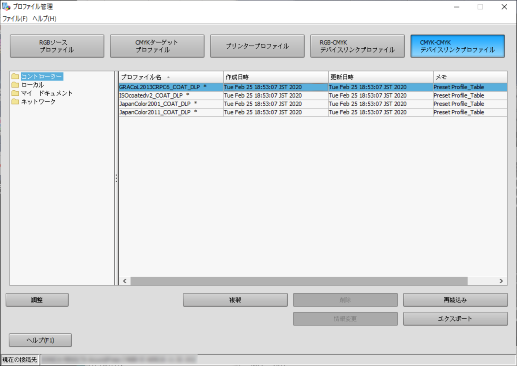
Task: Click 作成日時 cell of ISOcoatedv2_COAT_DLP row
Action: 276,95
